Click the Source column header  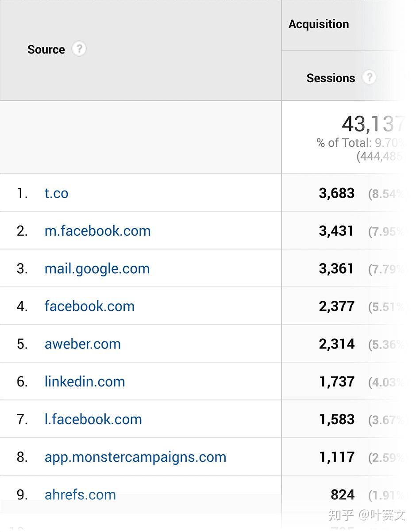tap(46, 49)
